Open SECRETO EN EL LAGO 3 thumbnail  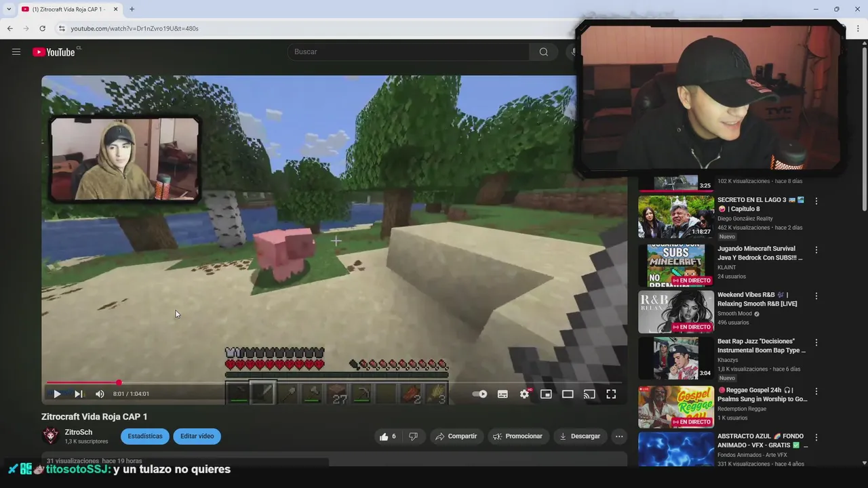point(675,217)
